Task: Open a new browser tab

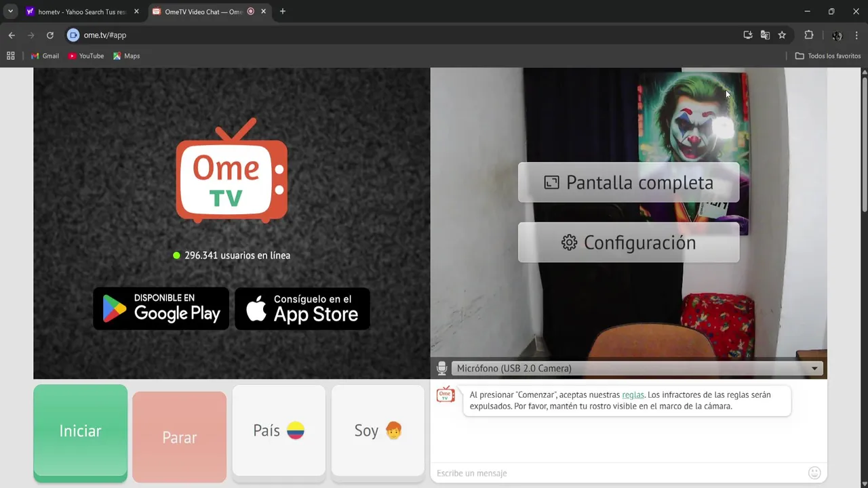Action: click(x=283, y=12)
